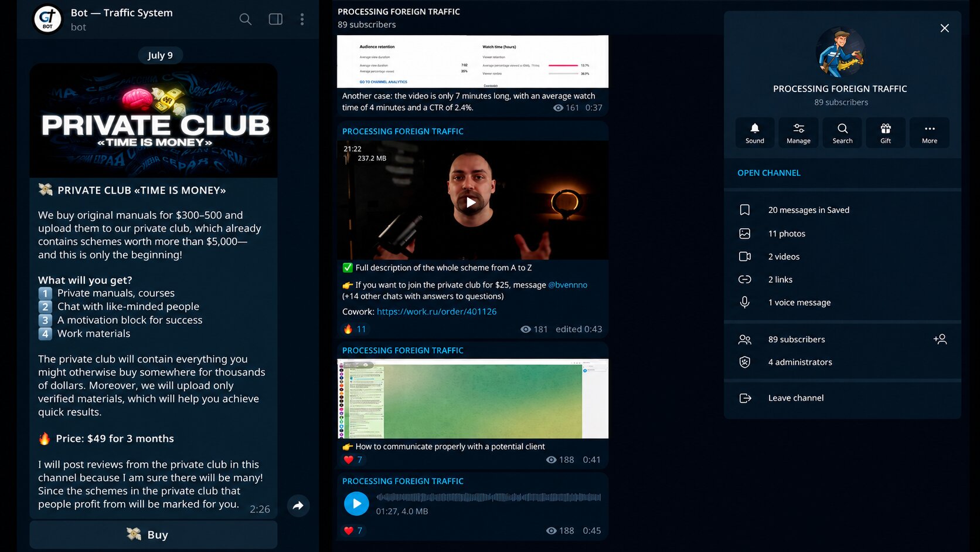980x552 pixels.
Task: Open the @bvennno mention link
Action: click(567, 285)
